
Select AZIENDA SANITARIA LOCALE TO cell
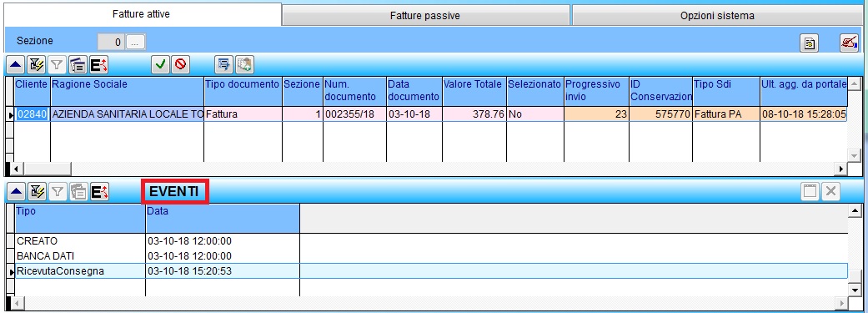tap(128, 114)
